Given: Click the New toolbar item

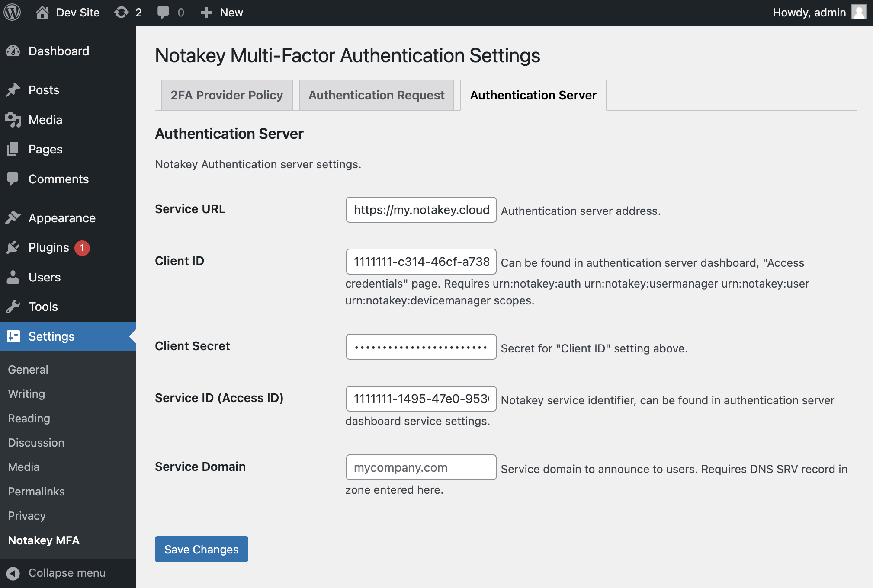Looking at the screenshot, I should click(x=223, y=12).
